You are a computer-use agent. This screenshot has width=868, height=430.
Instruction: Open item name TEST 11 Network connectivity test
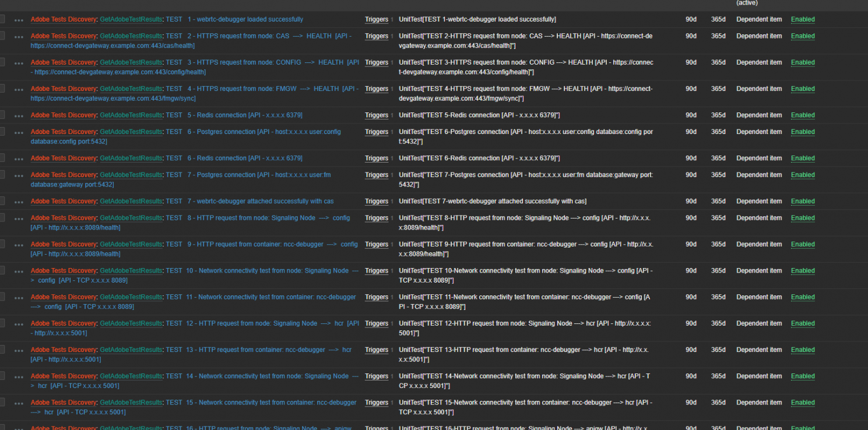tap(194, 302)
